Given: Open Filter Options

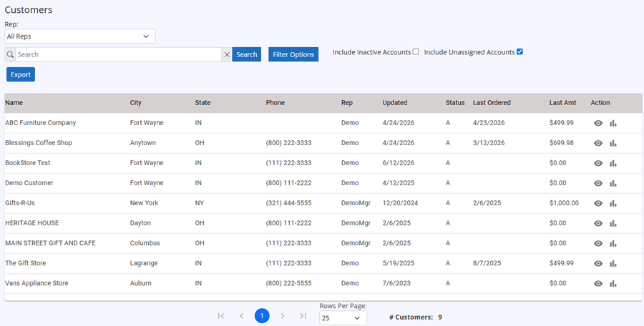Looking at the screenshot, I should (x=293, y=54).
